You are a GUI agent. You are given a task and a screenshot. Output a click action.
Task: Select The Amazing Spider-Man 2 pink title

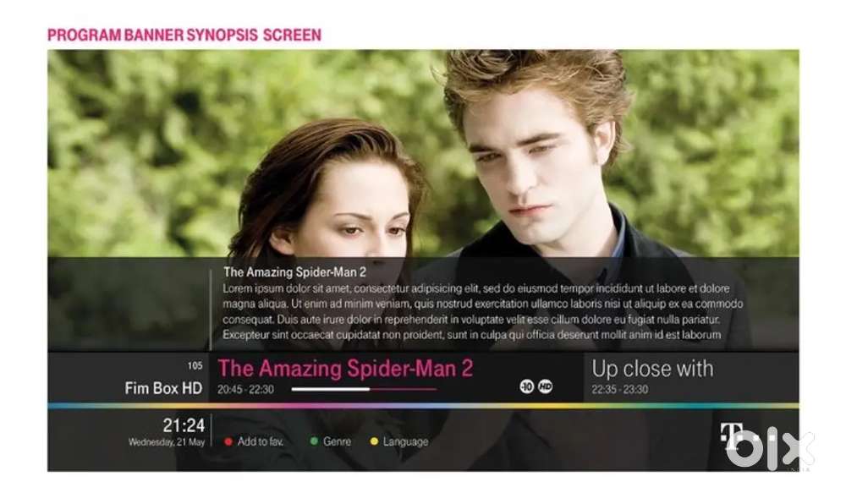345,369
